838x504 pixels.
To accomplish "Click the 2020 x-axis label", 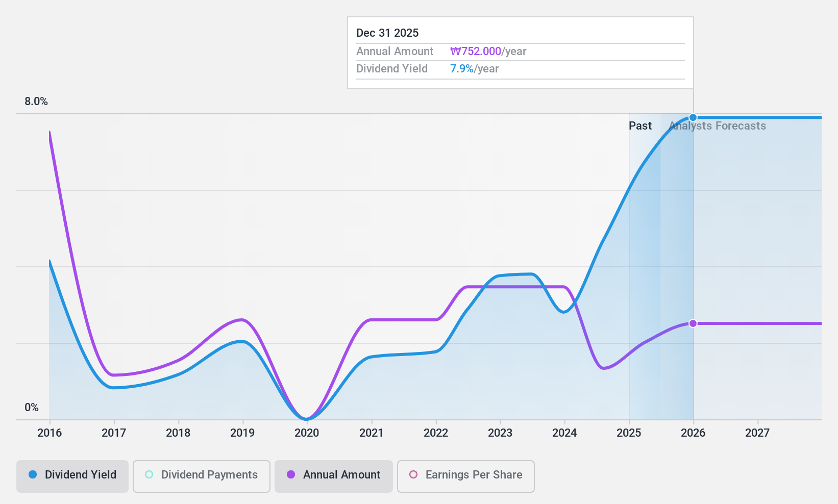I will (307, 433).
